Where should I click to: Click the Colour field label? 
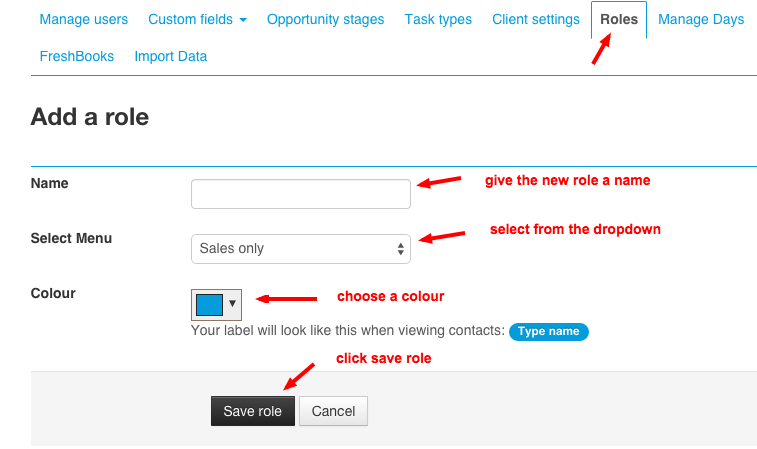pyautogui.click(x=53, y=294)
